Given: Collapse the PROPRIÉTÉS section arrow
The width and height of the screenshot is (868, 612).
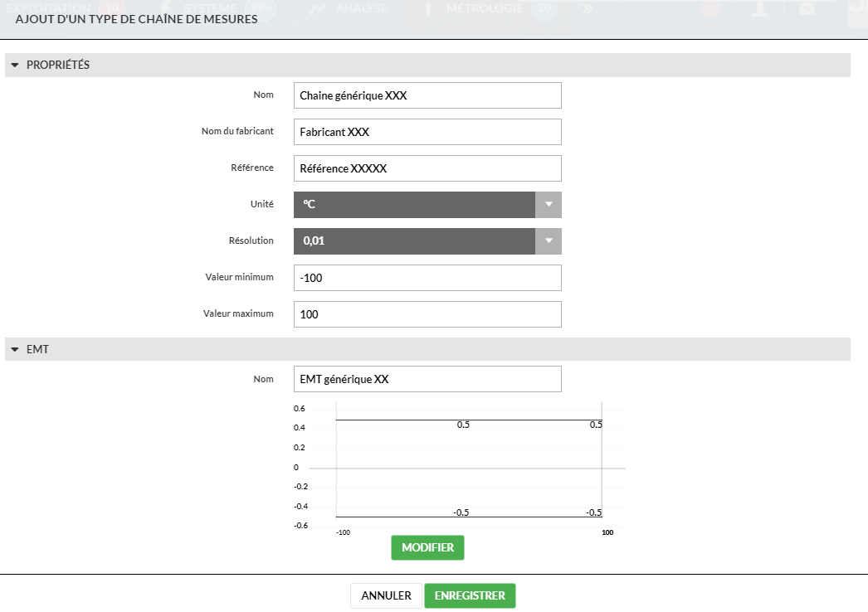Looking at the screenshot, I should pos(15,66).
